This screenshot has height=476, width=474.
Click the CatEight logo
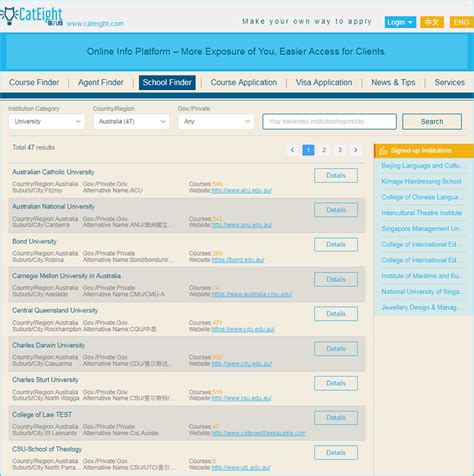coord(31,15)
